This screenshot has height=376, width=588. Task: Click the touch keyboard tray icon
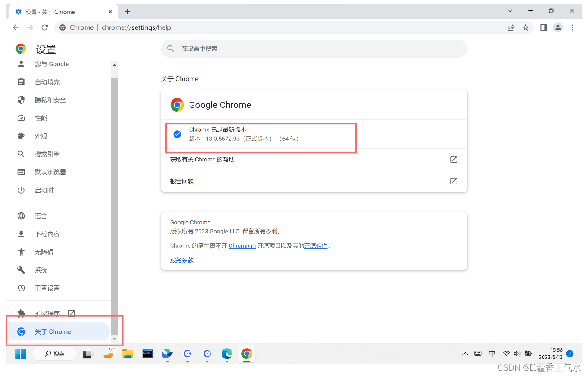click(478, 354)
